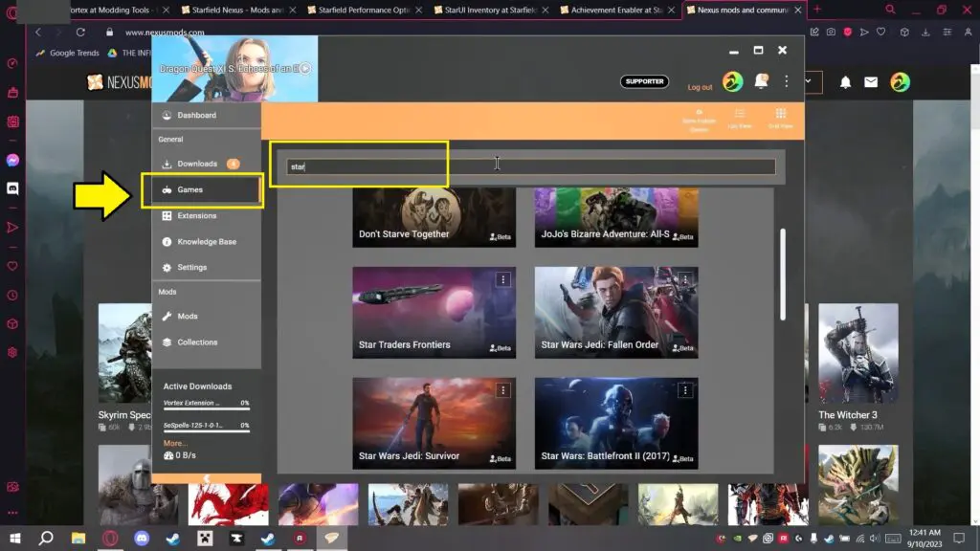Open Collections under Mods section
This screenshot has height=551, width=980.
197,342
